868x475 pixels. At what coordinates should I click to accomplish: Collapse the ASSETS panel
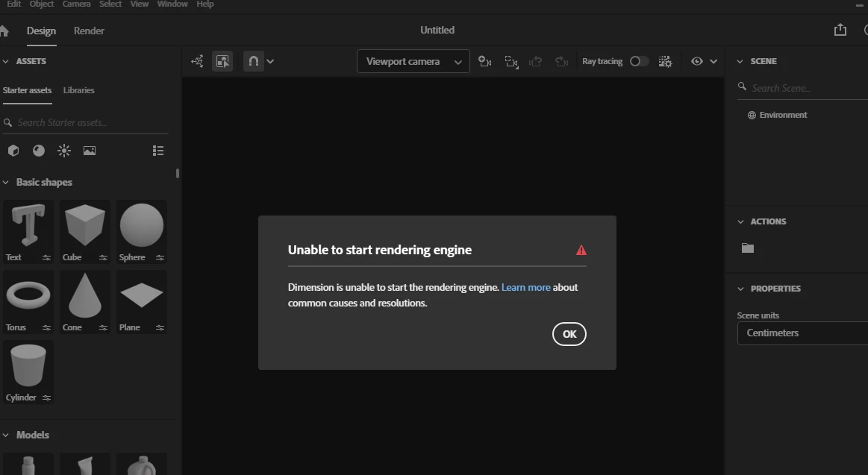[5, 61]
